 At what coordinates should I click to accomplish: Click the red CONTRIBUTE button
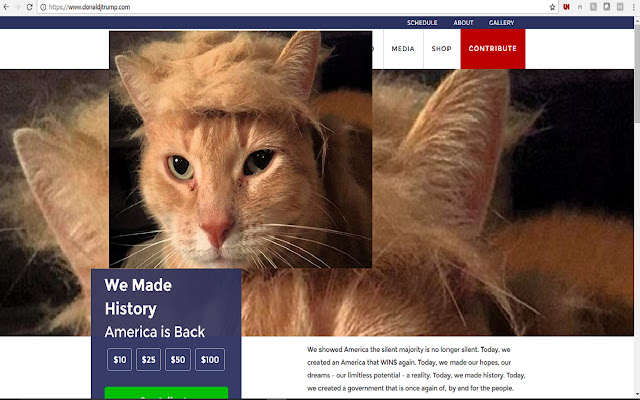coord(493,49)
